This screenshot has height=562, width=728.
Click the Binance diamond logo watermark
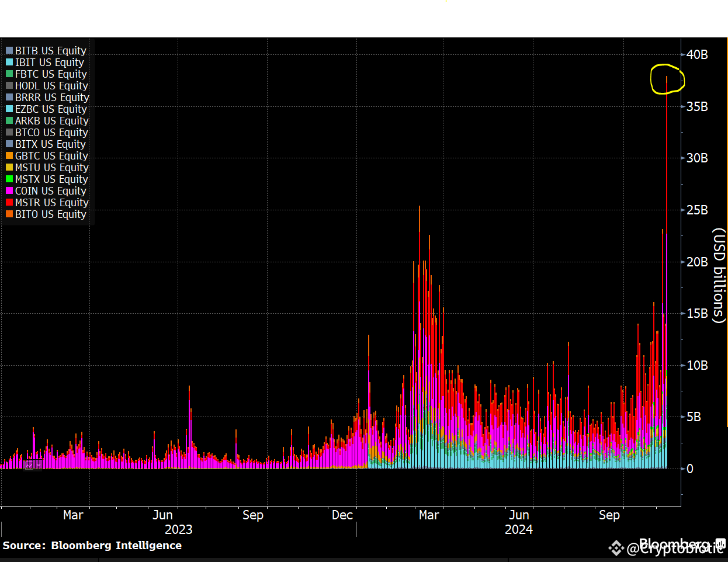pos(616,548)
